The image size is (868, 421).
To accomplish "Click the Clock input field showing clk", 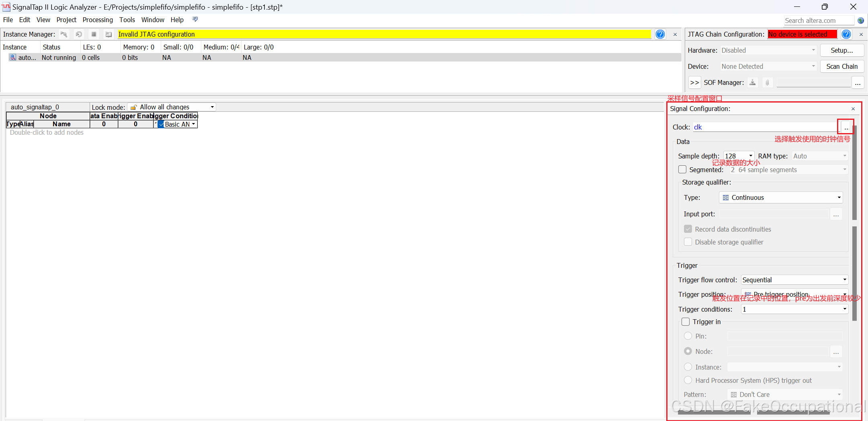I will click(765, 127).
